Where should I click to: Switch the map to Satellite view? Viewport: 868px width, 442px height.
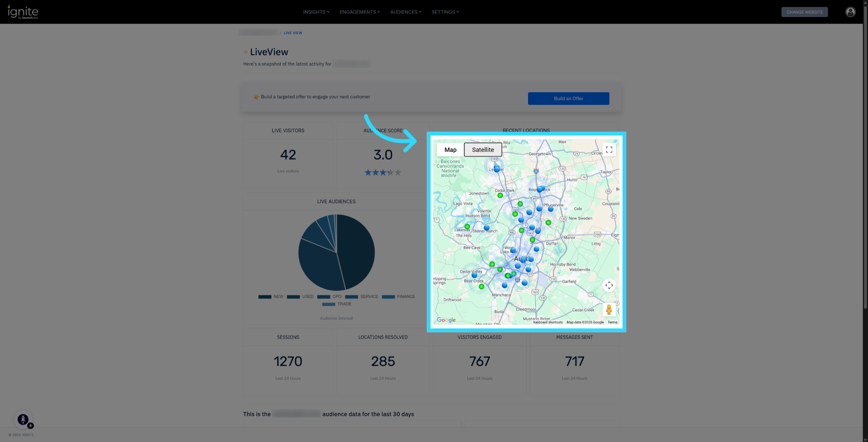tap(483, 150)
